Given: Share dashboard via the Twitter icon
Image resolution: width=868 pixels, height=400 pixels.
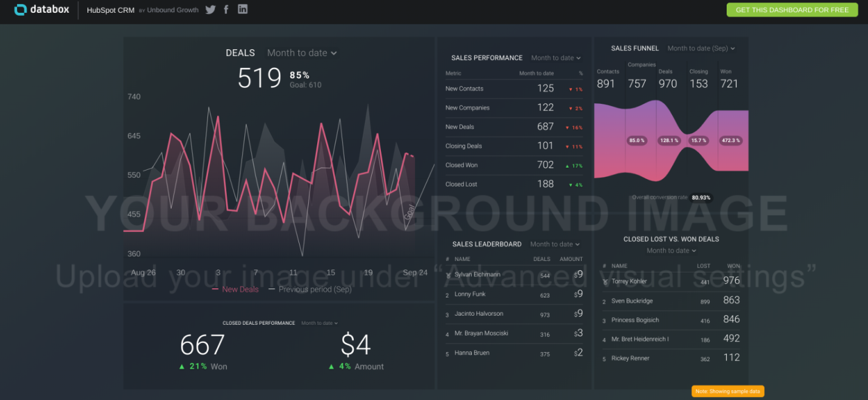Looking at the screenshot, I should tap(210, 10).
